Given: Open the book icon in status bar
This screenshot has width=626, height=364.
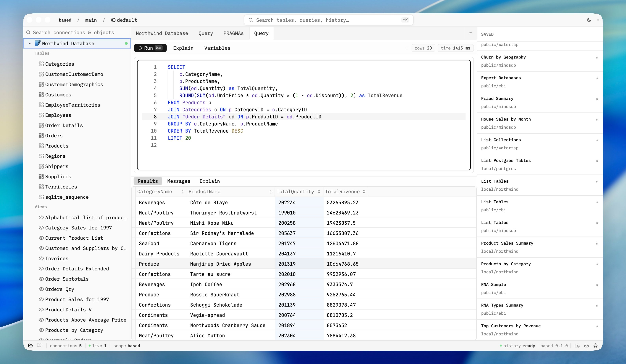Looking at the screenshot, I should click(x=39, y=345).
